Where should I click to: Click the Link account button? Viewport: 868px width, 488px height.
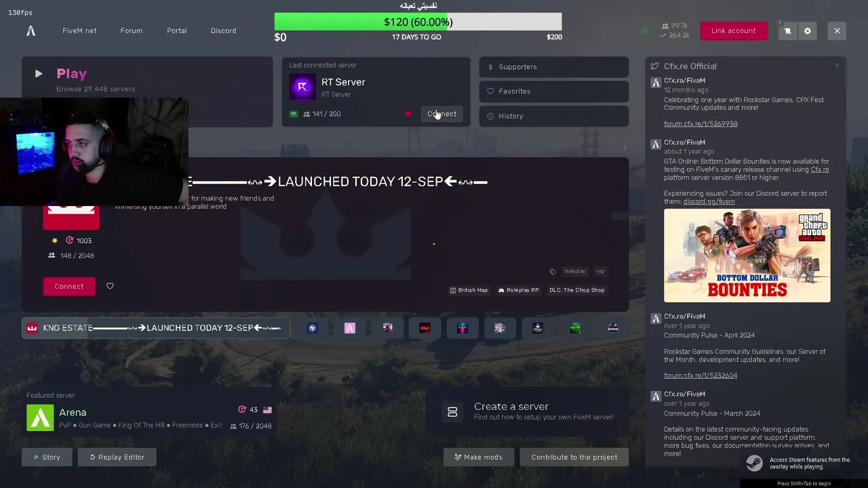[x=733, y=30]
